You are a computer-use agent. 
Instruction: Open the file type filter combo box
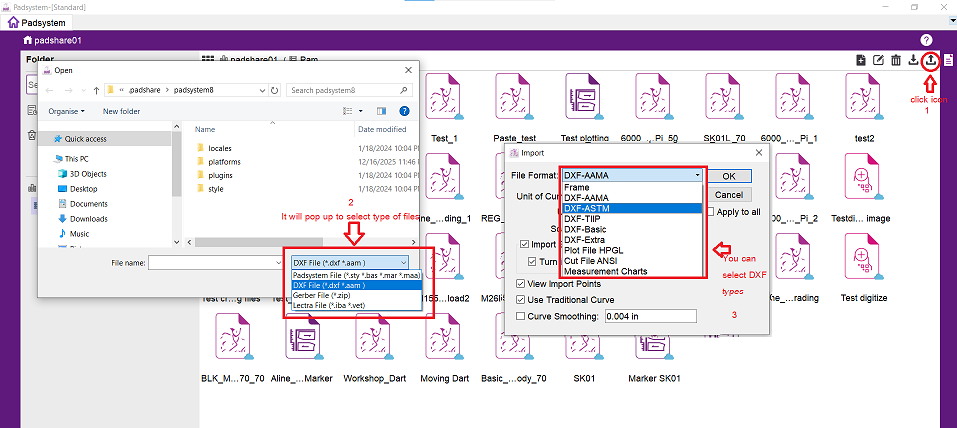coord(350,263)
